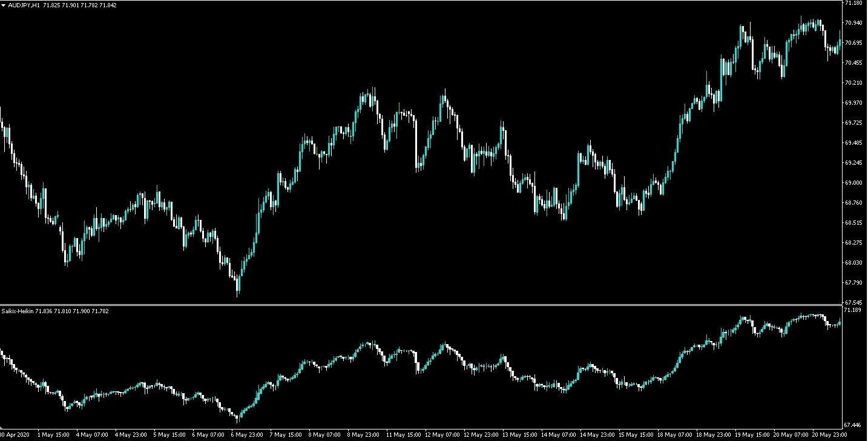868x441 pixels.
Task: Click the 6 May 23:00 time label
Action: pos(246,435)
